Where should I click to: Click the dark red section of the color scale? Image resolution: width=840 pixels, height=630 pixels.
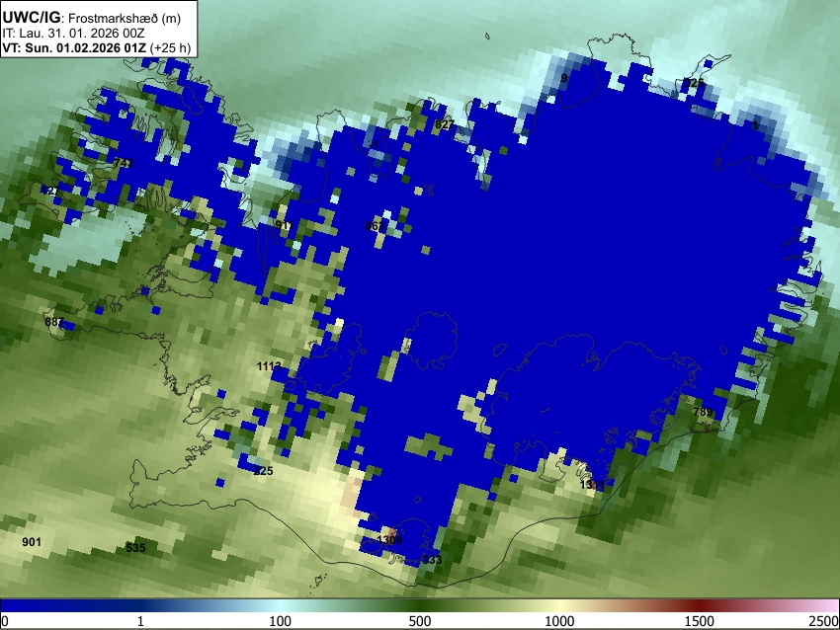[x=700, y=606]
